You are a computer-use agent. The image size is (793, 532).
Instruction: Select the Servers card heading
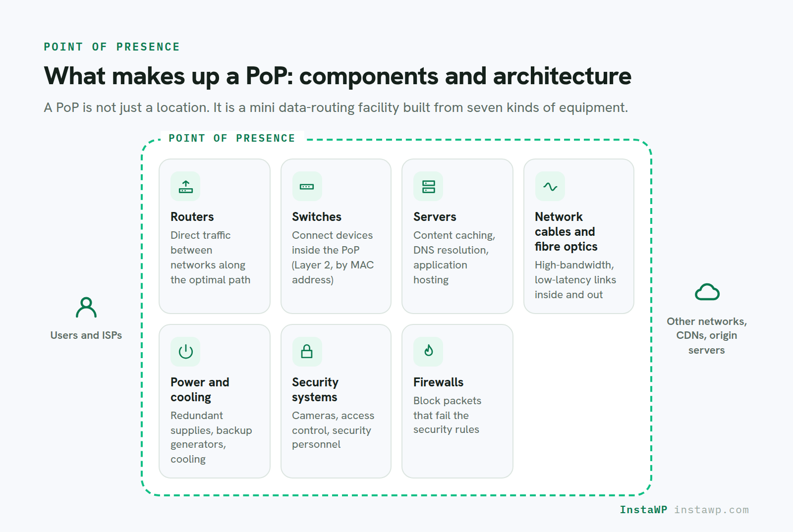point(435,217)
